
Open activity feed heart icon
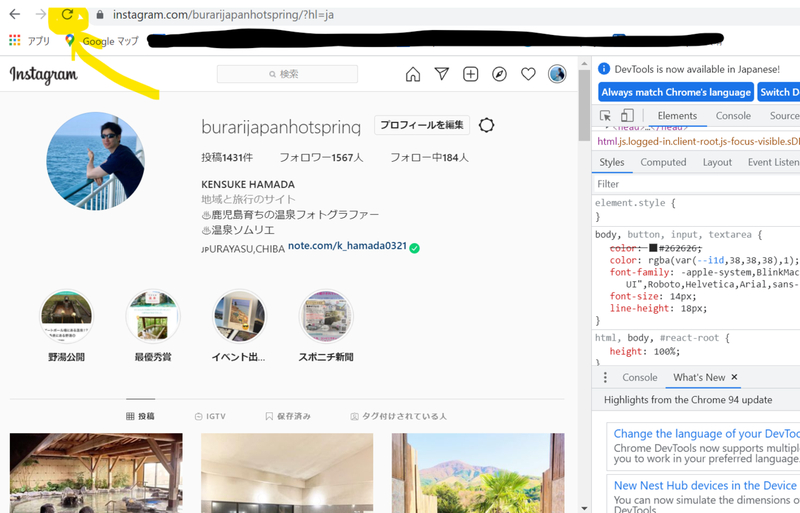pos(528,74)
